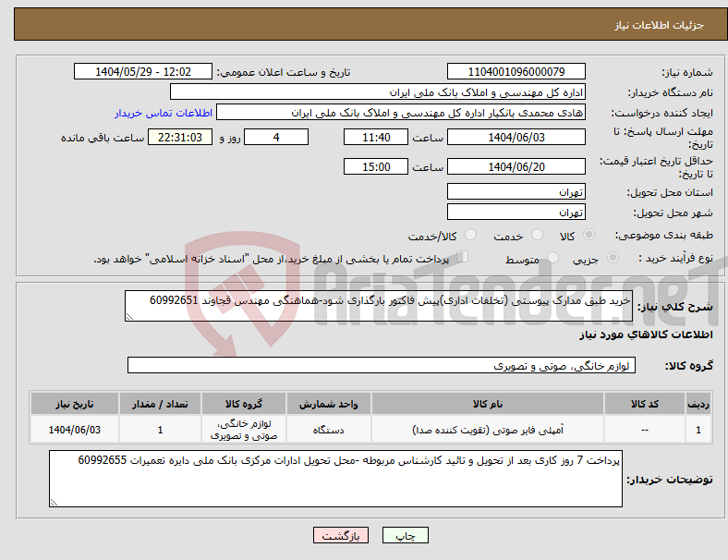The height and width of the screenshot is (560, 728).
Task: Click the گروه کالا table column header
Action: coord(243,404)
